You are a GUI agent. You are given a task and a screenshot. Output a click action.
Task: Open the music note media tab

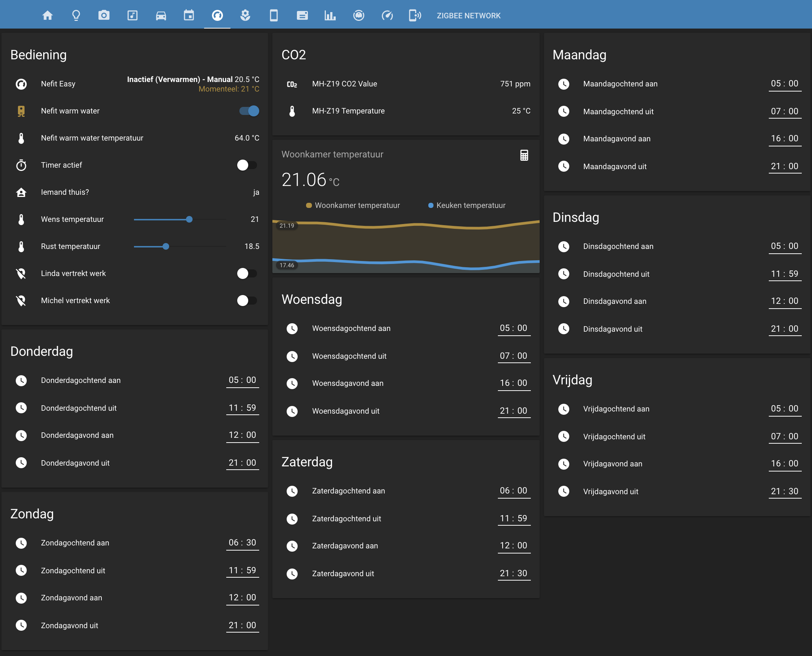pyautogui.click(x=132, y=15)
